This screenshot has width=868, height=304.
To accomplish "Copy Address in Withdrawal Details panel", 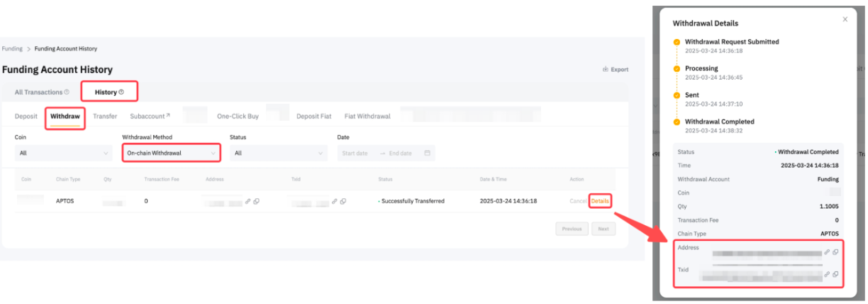I will [835, 252].
